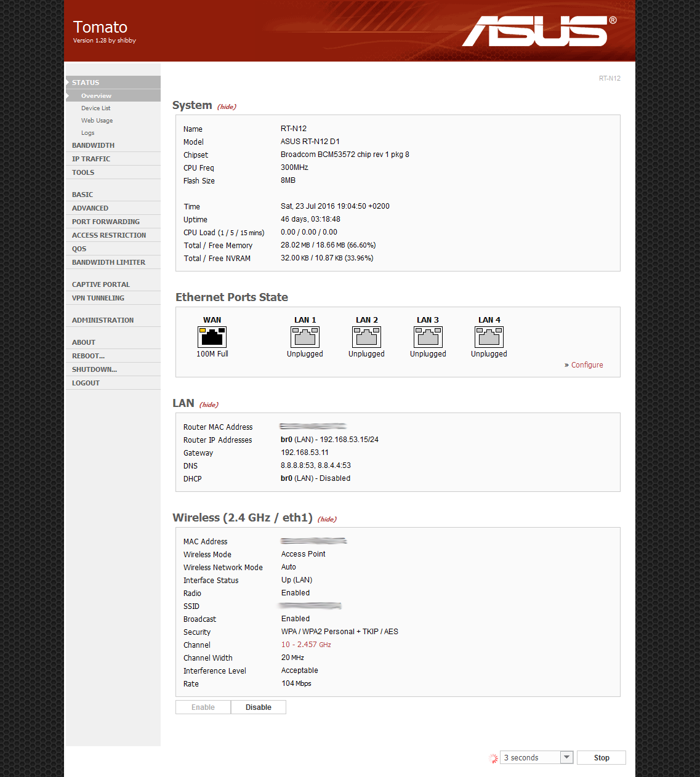Click the Enable wireless button
The image size is (700, 777).
pyautogui.click(x=203, y=707)
